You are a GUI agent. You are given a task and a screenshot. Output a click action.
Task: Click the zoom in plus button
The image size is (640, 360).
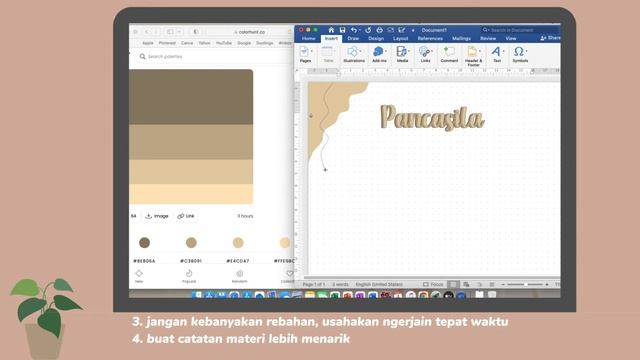point(547,284)
